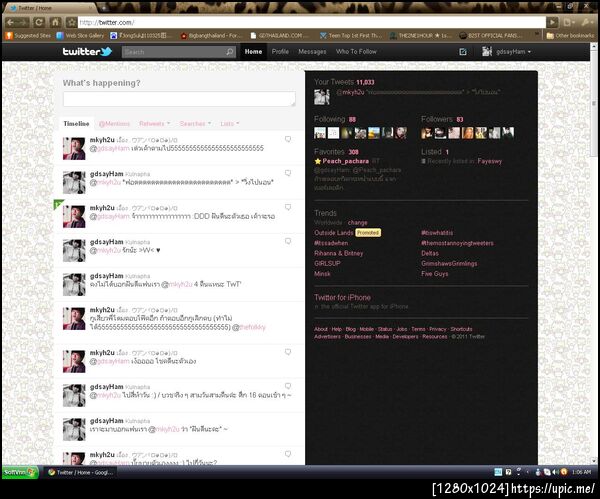Click the system tray clock

pyautogui.click(x=582, y=472)
